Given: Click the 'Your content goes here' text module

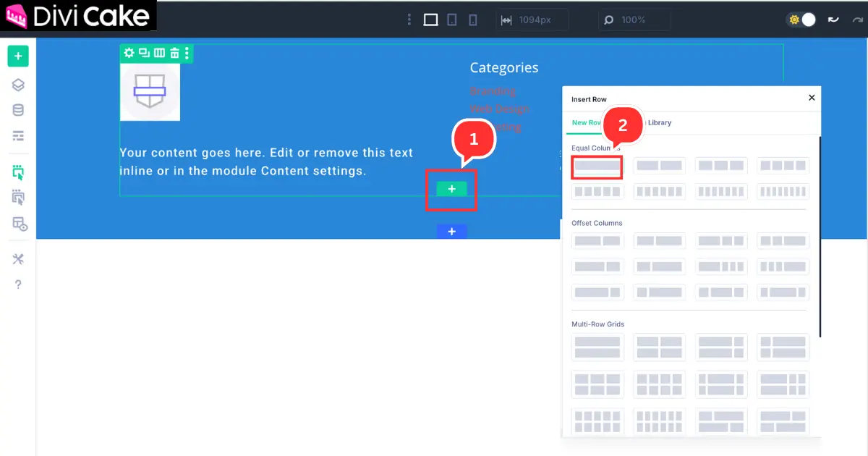Looking at the screenshot, I should pos(266,162).
